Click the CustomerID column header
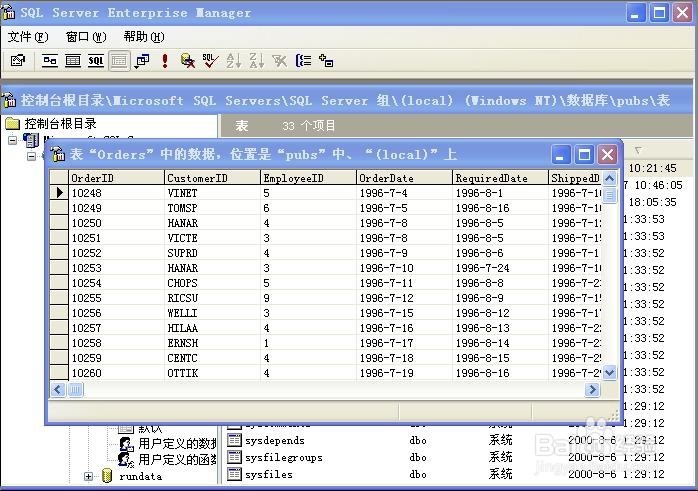The width and height of the screenshot is (698, 491). pyautogui.click(x=212, y=178)
